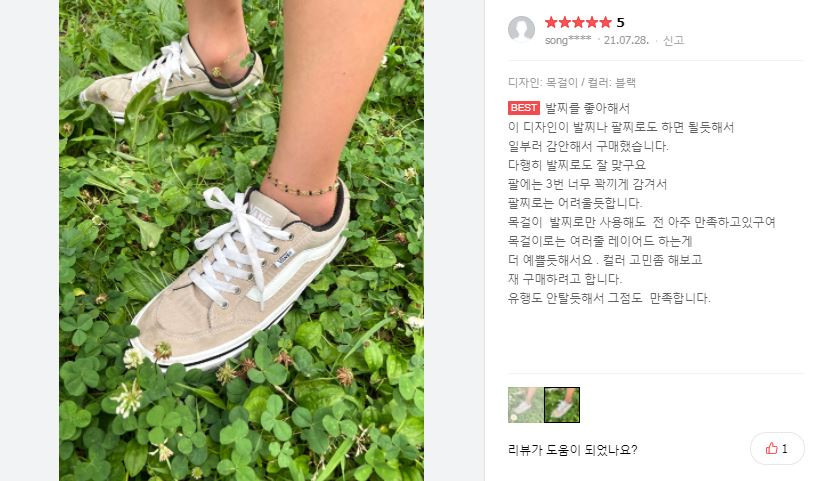
Task: Click the review line 발찌를 좋아해서
Action: pyautogui.click(x=587, y=108)
